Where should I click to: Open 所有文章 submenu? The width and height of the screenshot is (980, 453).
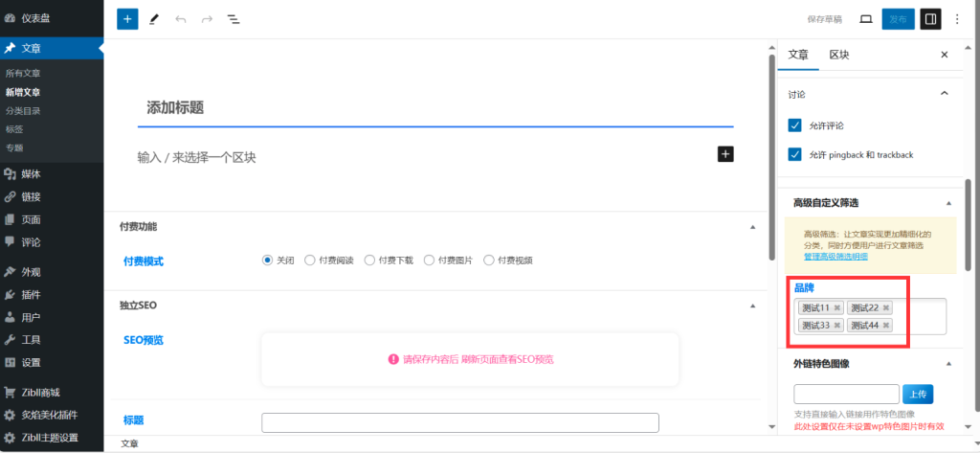(23, 73)
